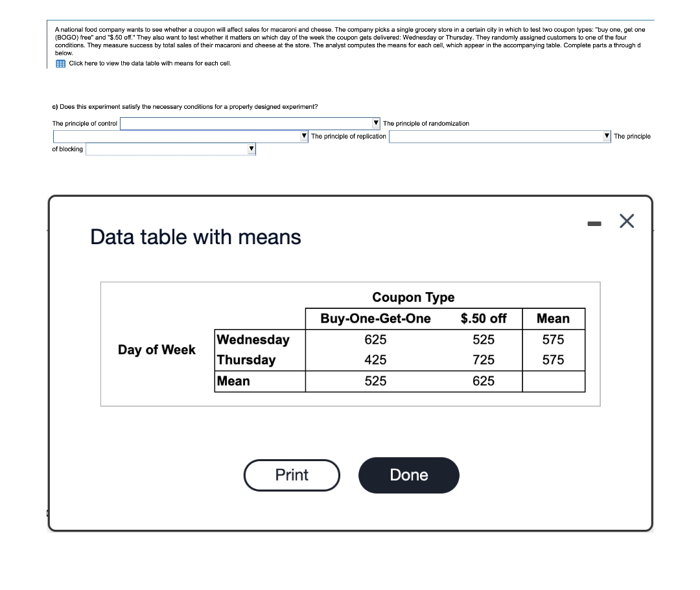
Task: Select the Wednesday Buy-One-Get-One value 625
Action: (x=375, y=340)
